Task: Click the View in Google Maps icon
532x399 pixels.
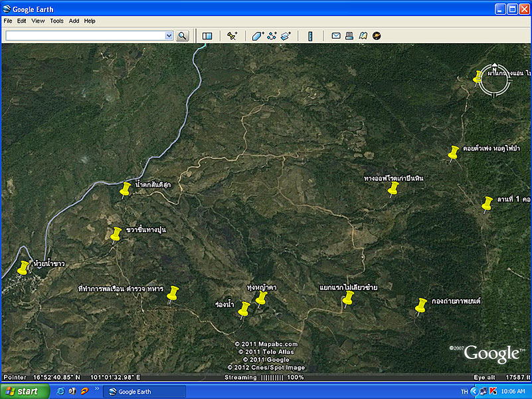Action: tap(363, 36)
